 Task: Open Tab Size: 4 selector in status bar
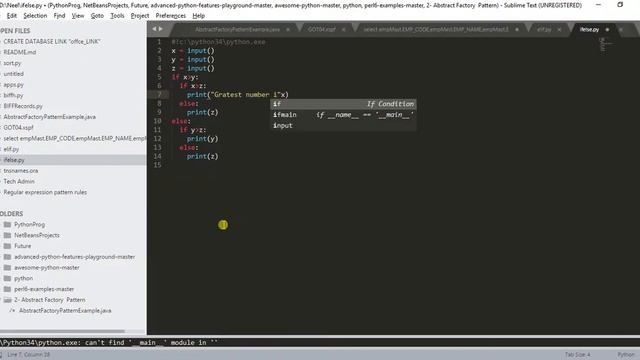point(577,355)
